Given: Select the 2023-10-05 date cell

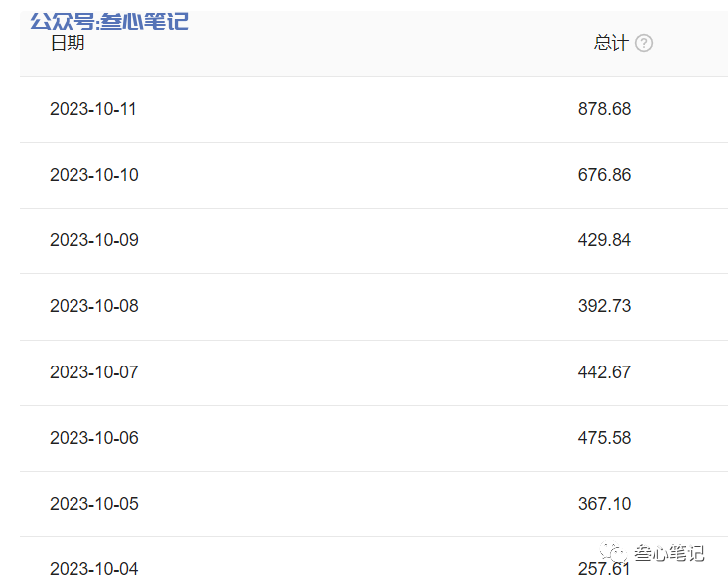Looking at the screenshot, I should [94, 504].
